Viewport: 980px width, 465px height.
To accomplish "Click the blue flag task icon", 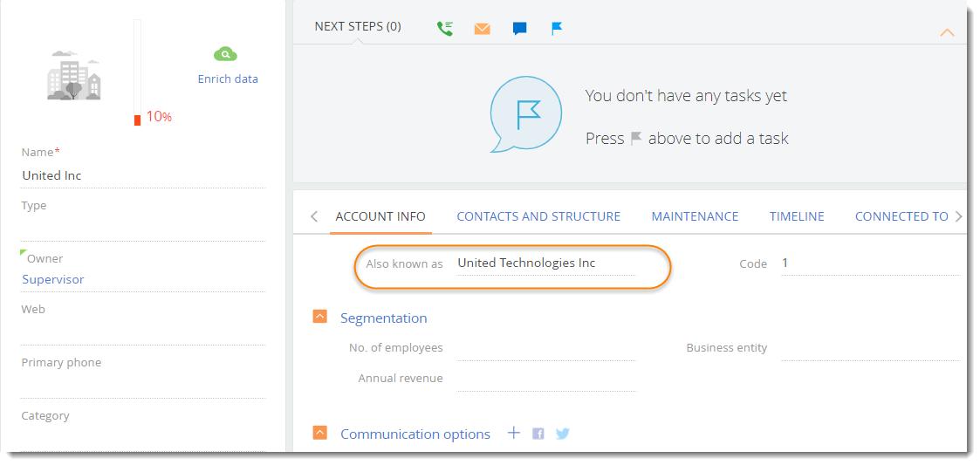I will (557, 28).
